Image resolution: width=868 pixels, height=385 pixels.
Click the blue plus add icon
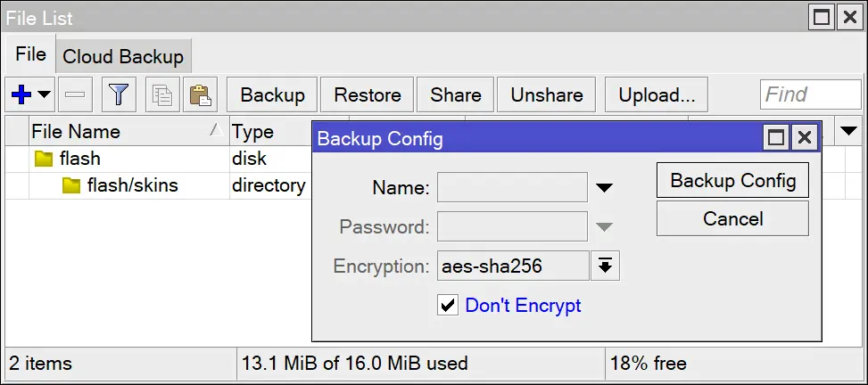[x=21, y=94]
